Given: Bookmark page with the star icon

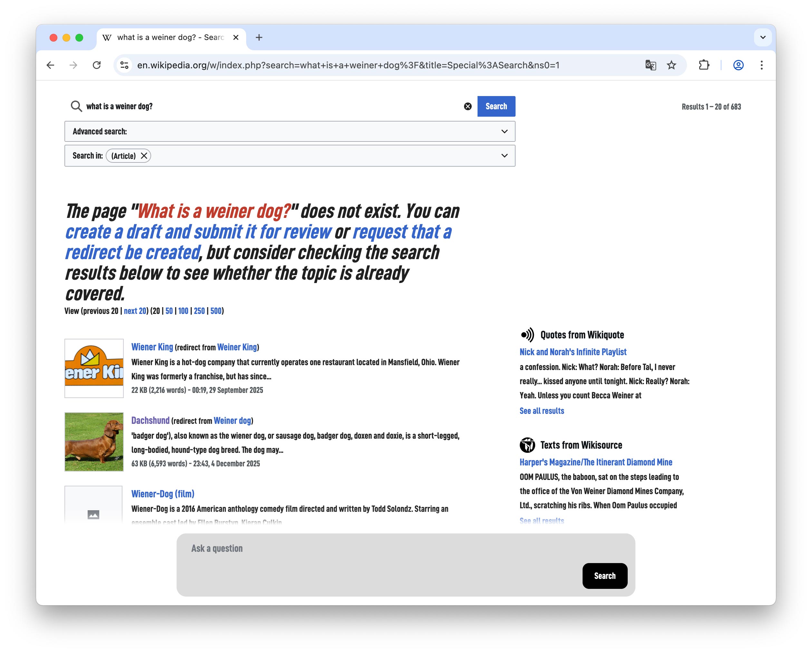Looking at the screenshot, I should (x=671, y=65).
